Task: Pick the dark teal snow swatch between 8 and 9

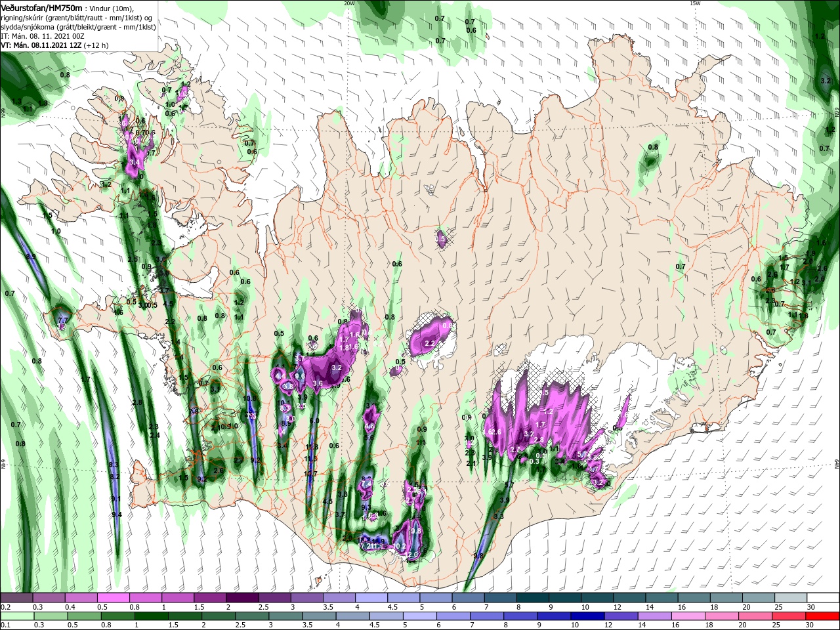Action: pyautogui.click(x=533, y=598)
